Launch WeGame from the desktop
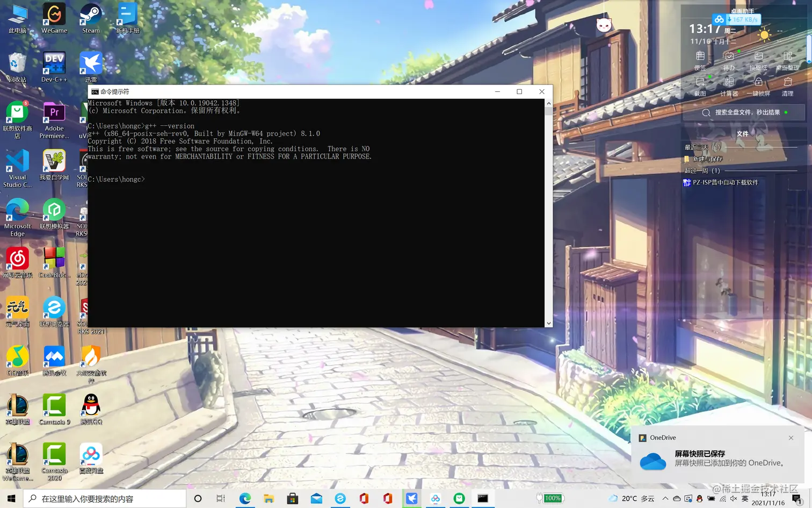The height and width of the screenshot is (508, 812). coord(54,19)
